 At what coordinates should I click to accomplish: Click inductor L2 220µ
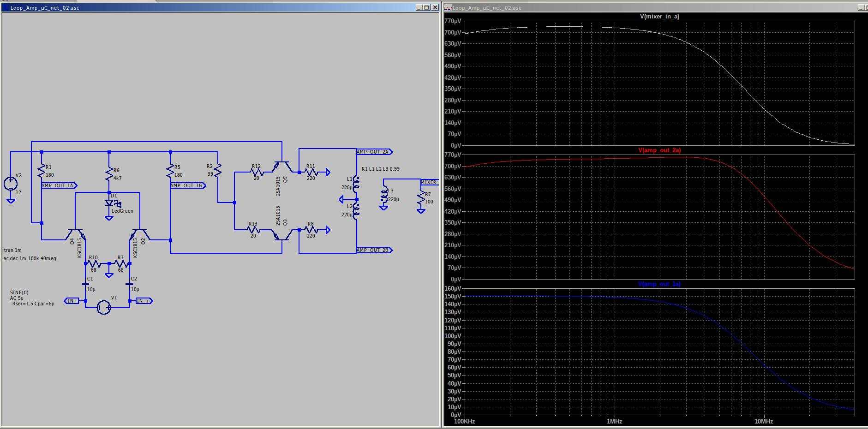(356, 211)
